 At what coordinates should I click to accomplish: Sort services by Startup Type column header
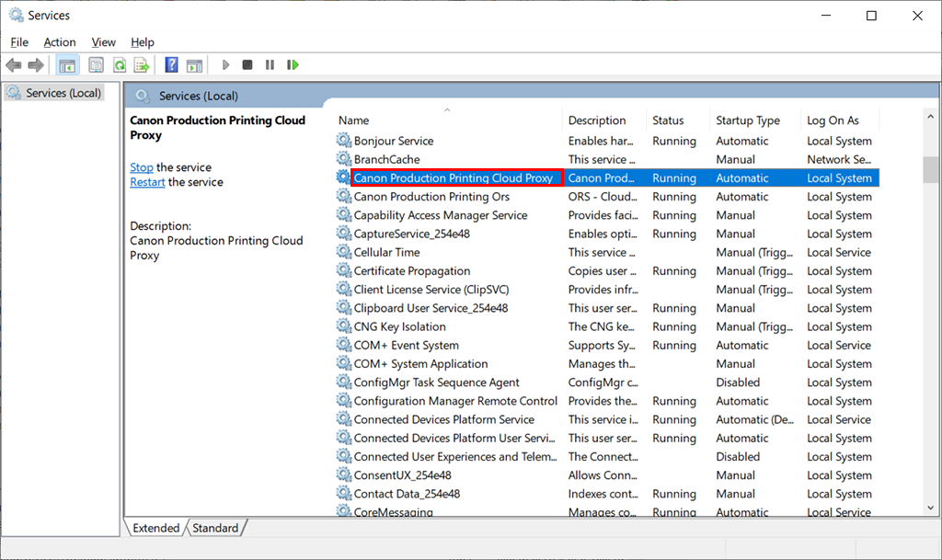click(x=747, y=120)
